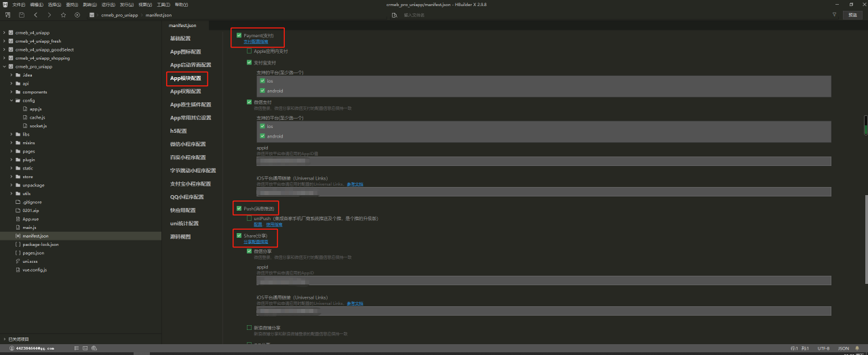868x355 pixels.
Task: Go forward with the right arrow icon
Action: tap(50, 14)
